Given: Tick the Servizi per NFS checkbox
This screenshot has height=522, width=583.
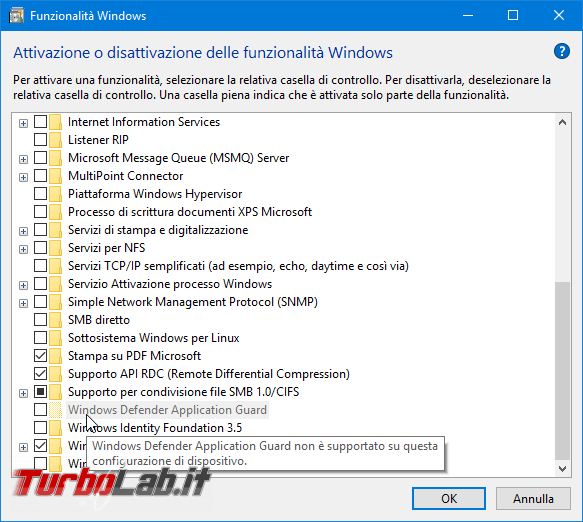Looking at the screenshot, I should (41, 247).
